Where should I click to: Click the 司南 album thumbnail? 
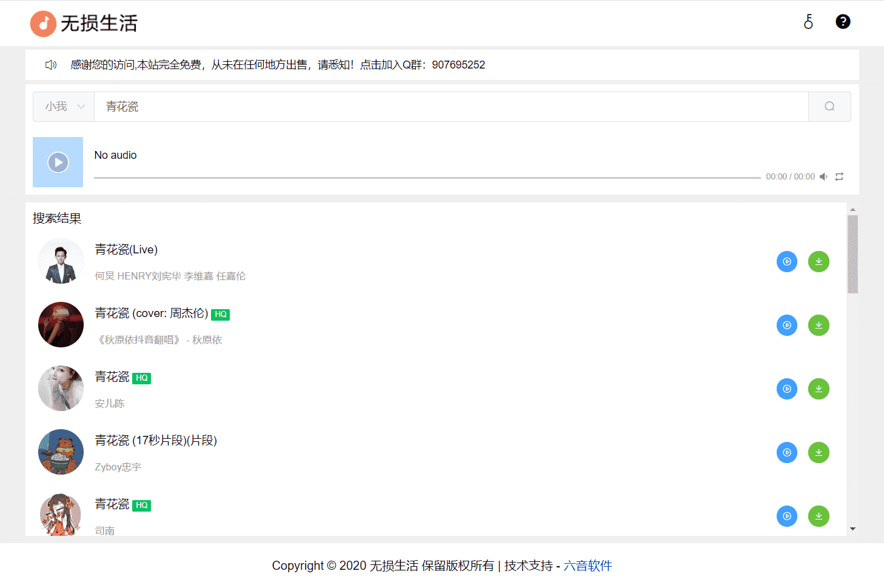pyautogui.click(x=61, y=515)
